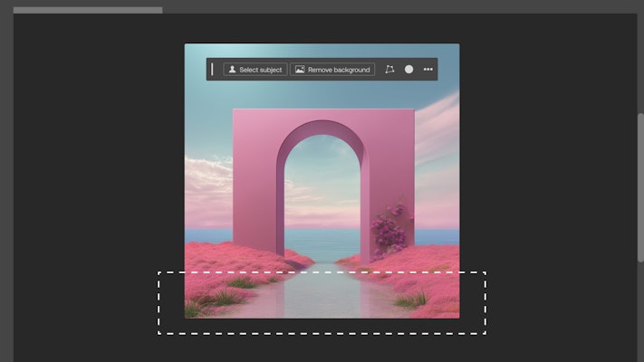The width and height of the screenshot is (644, 362).
Task: Click the dark canvas area right of the image
Action: (x=543, y=181)
